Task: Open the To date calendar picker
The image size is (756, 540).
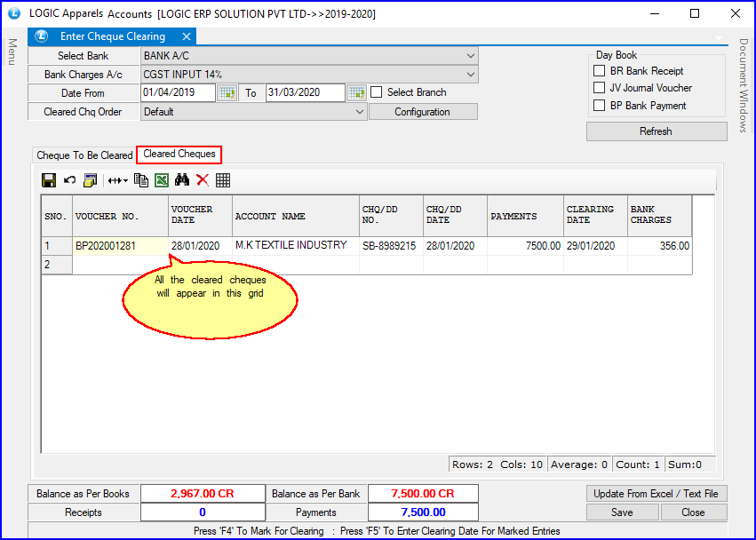Action: coord(356,92)
